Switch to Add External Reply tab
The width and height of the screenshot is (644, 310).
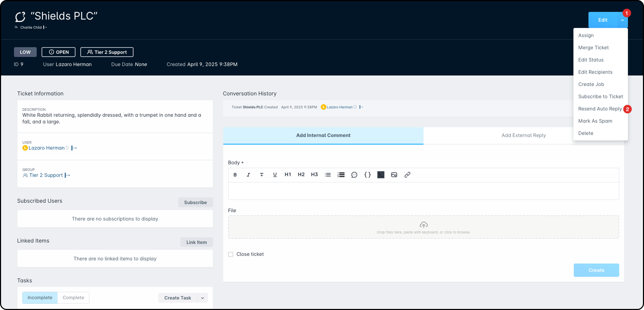pos(523,136)
